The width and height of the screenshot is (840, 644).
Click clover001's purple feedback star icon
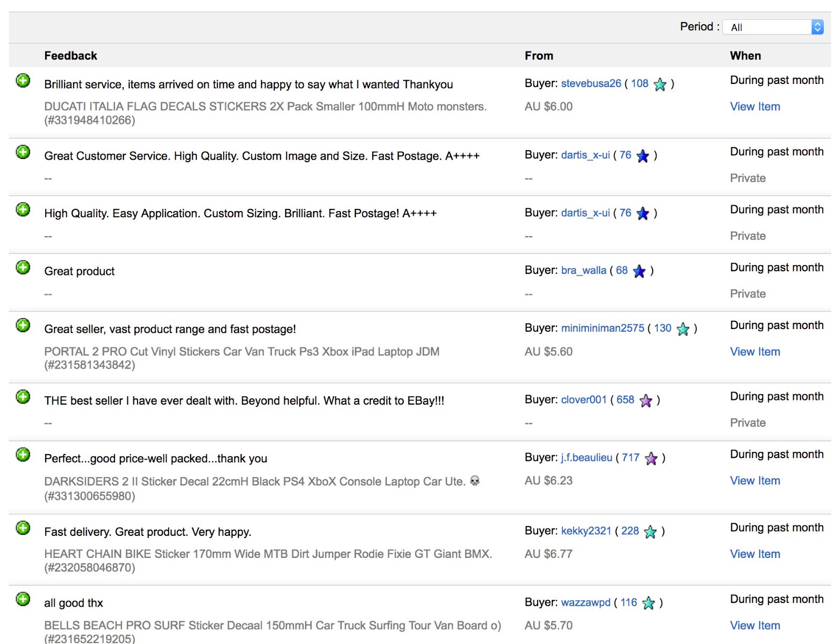coord(646,400)
